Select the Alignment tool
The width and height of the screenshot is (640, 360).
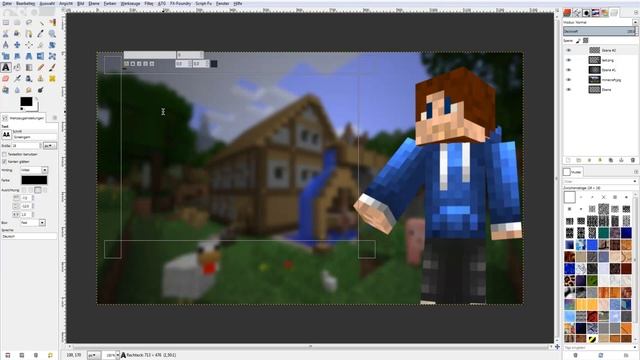(29, 45)
